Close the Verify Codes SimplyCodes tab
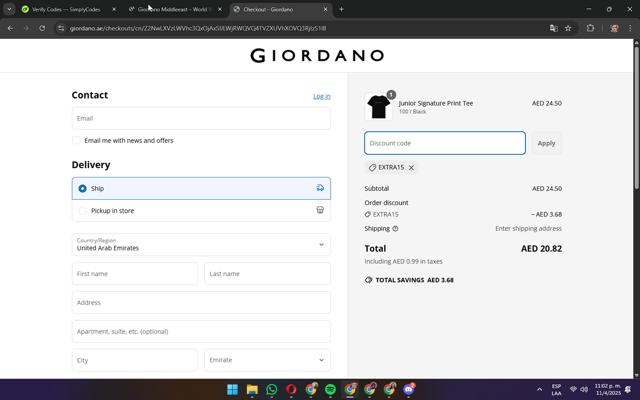Image resolution: width=640 pixels, height=400 pixels. click(x=114, y=9)
